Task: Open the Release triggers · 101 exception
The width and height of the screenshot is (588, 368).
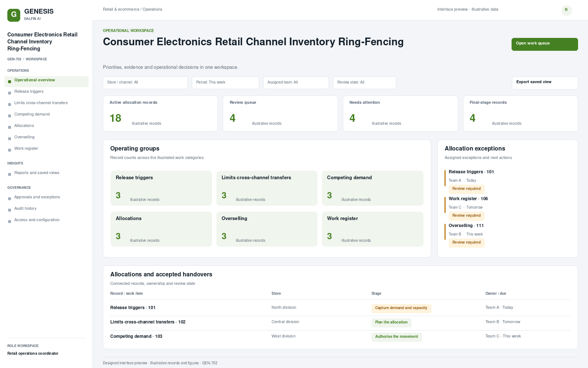Action: (x=471, y=172)
